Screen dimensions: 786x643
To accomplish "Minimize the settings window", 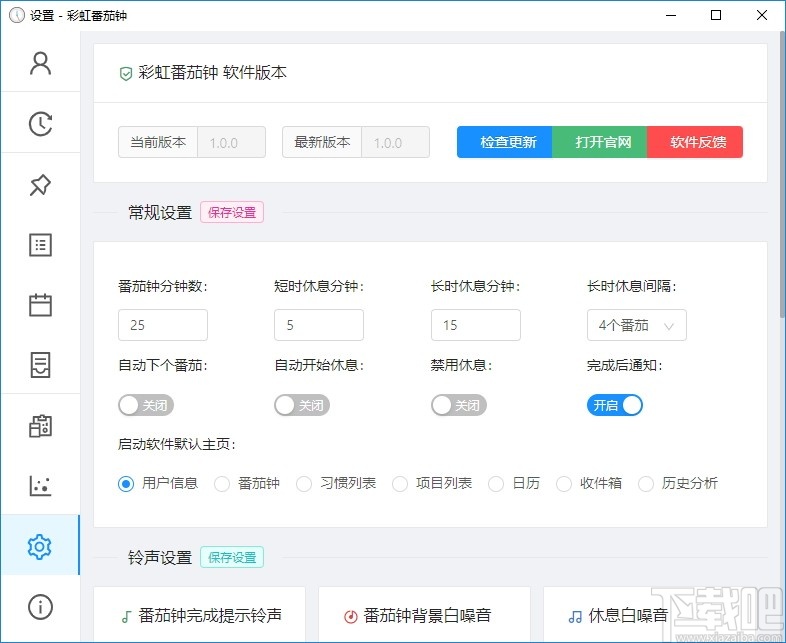I will [671, 15].
